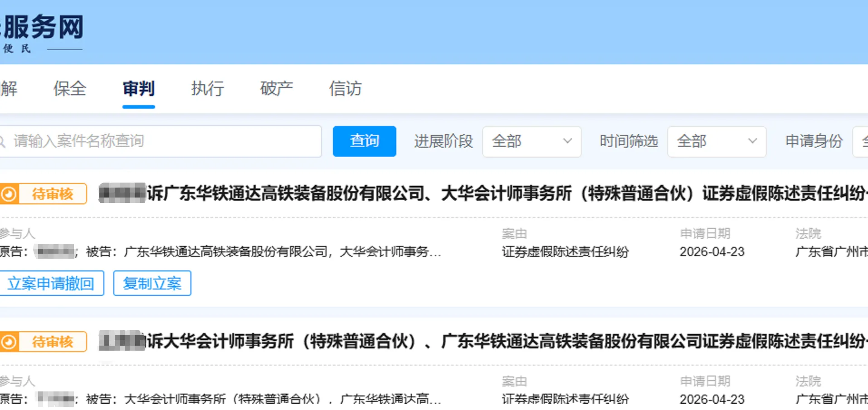Expand the 时间筛选 dropdown
The height and width of the screenshot is (410, 868).
point(717,141)
